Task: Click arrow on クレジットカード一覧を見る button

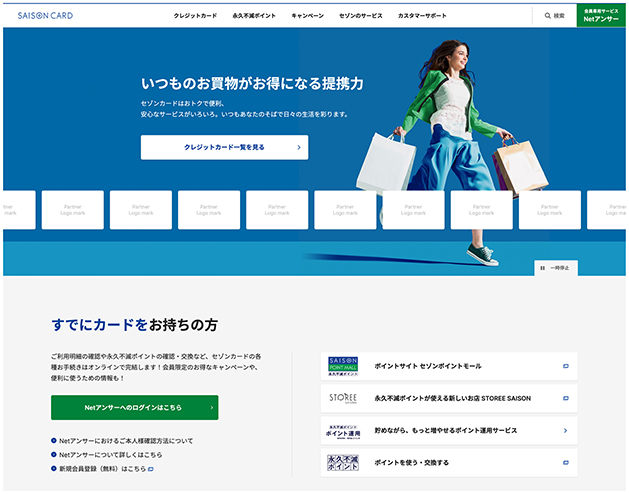Action: click(299, 147)
